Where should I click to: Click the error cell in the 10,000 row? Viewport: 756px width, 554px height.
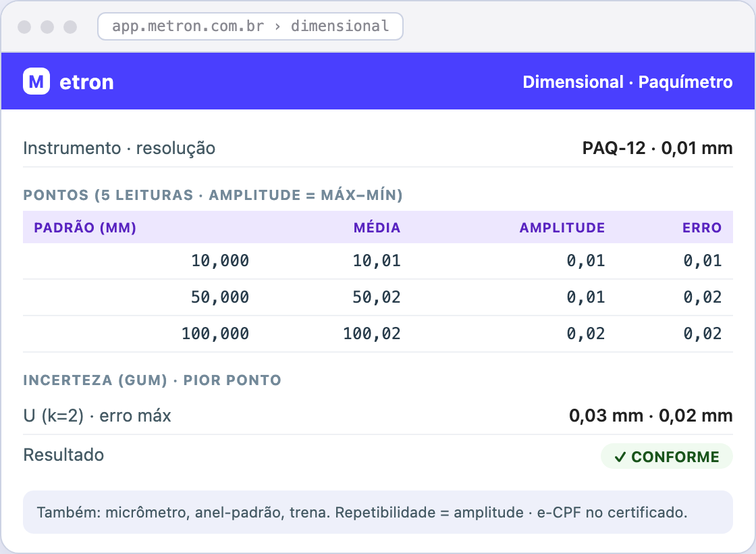[703, 261]
